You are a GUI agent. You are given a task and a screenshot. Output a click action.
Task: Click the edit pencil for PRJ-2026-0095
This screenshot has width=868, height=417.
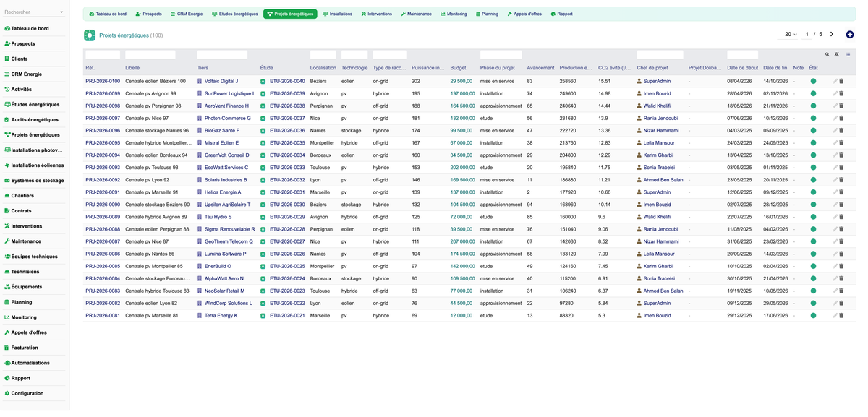(835, 143)
